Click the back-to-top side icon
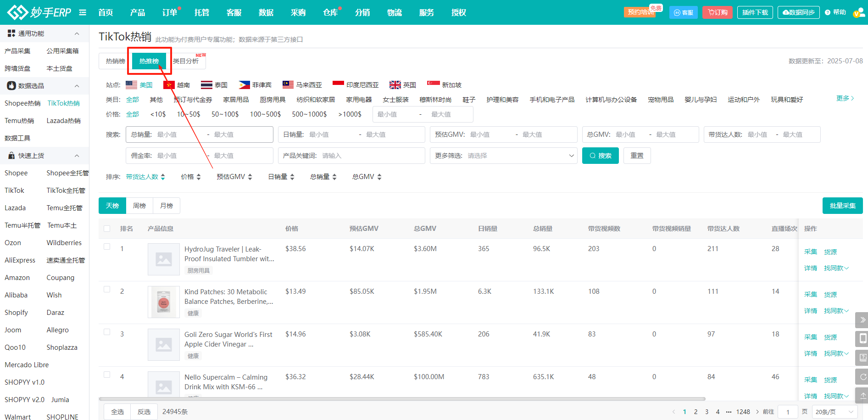Screen dimensions: 868x420 coord(862,396)
